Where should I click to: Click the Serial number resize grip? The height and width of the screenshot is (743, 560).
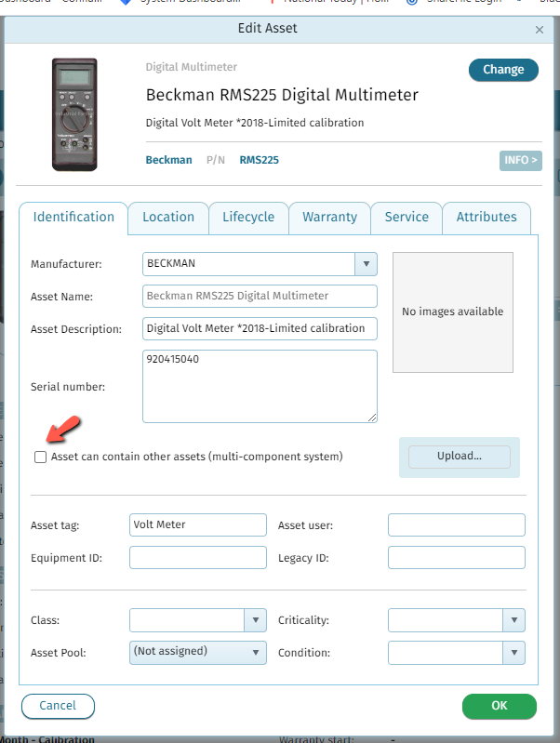(372, 418)
